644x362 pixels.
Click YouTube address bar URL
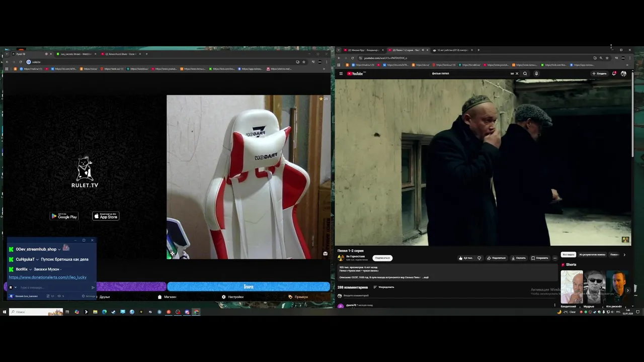[385, 58]
